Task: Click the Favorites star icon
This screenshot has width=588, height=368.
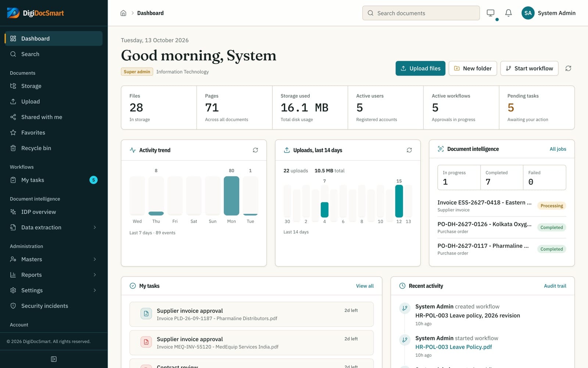Action: (13, 132)
